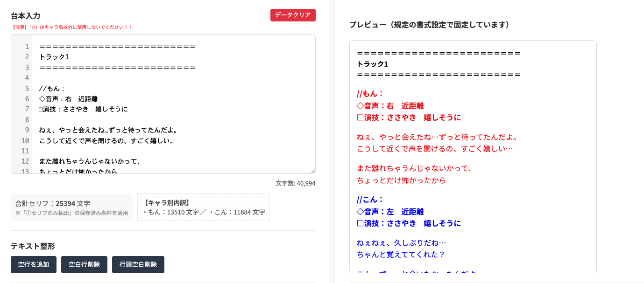Viewport: 644px width, 283px height.
Task: Click editor line こうして近くで声を聞けるの、すごく嬉しい…
Action: pyautogui.click(x=106, y=140)
